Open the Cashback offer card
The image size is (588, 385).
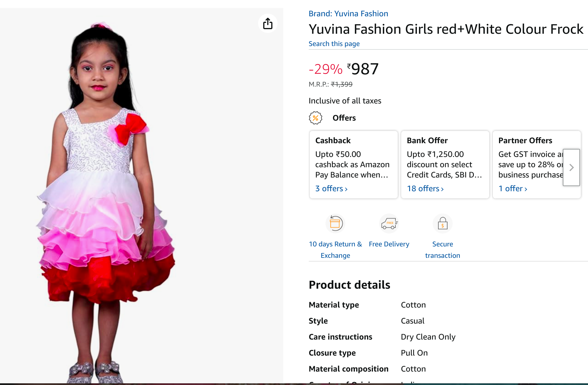pyautogui.click(x=353, y=160)
